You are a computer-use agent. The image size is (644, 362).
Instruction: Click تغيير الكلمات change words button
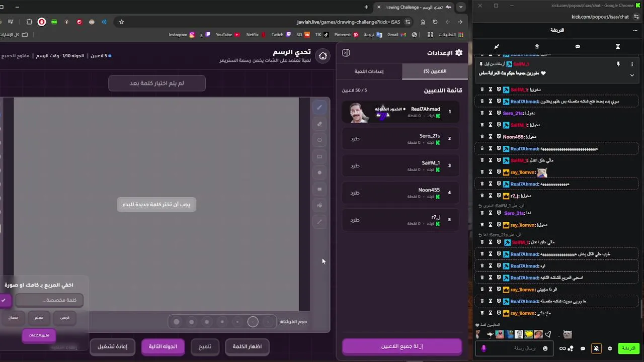[x=39, y=335]
